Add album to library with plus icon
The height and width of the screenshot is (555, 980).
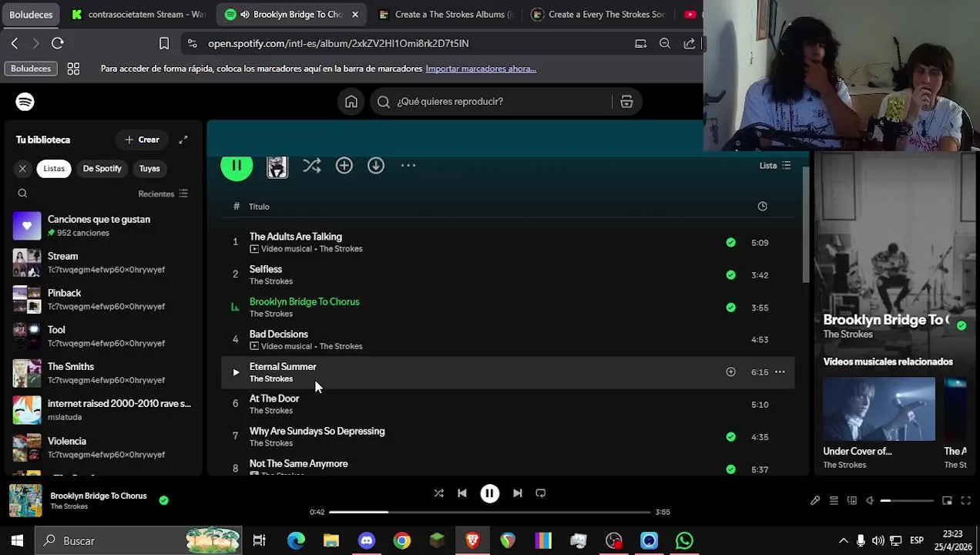(344, 166)
